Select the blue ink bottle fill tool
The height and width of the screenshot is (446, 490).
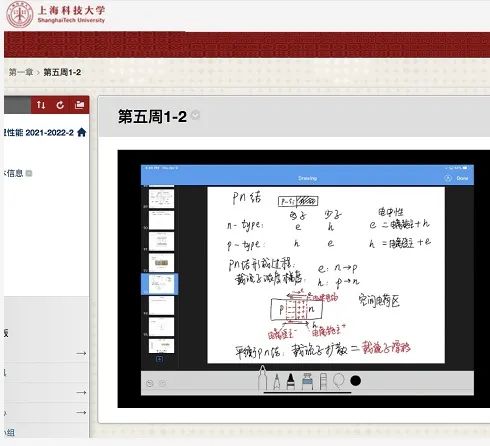pyautogui.click(x=307, y=382)
